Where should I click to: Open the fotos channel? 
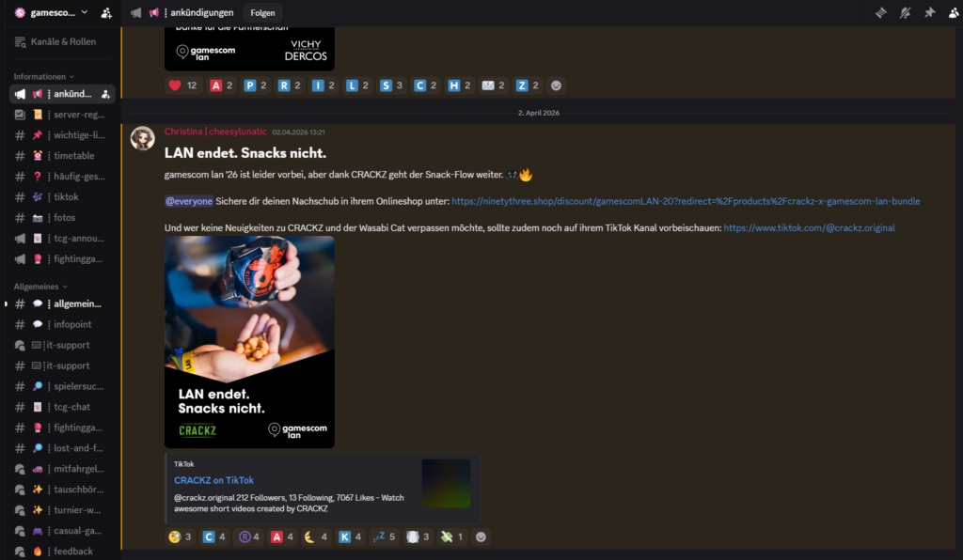click(x=62, y=218)
